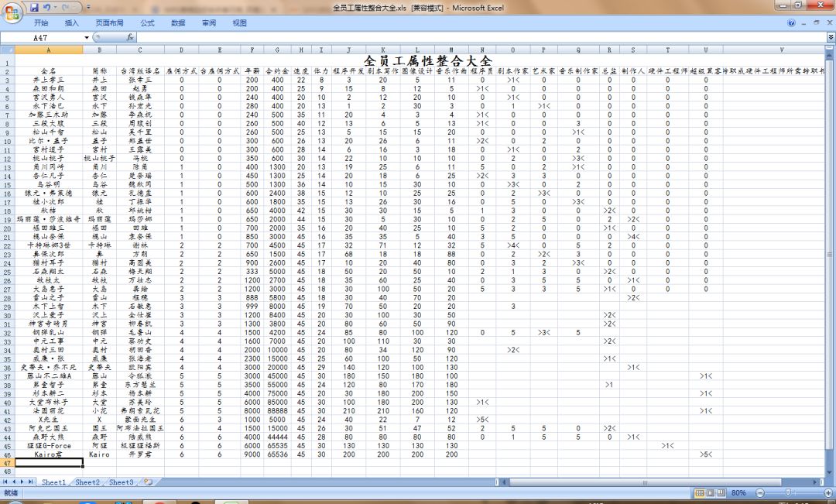Open the round Office button menu
The width and height of the screenshot is (836, 504).
click(x=12, y=13)
